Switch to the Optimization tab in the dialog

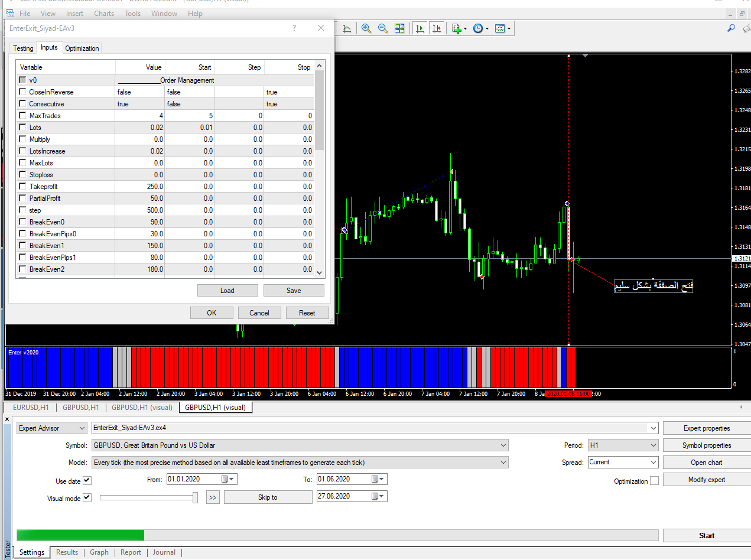pos(82,48)
